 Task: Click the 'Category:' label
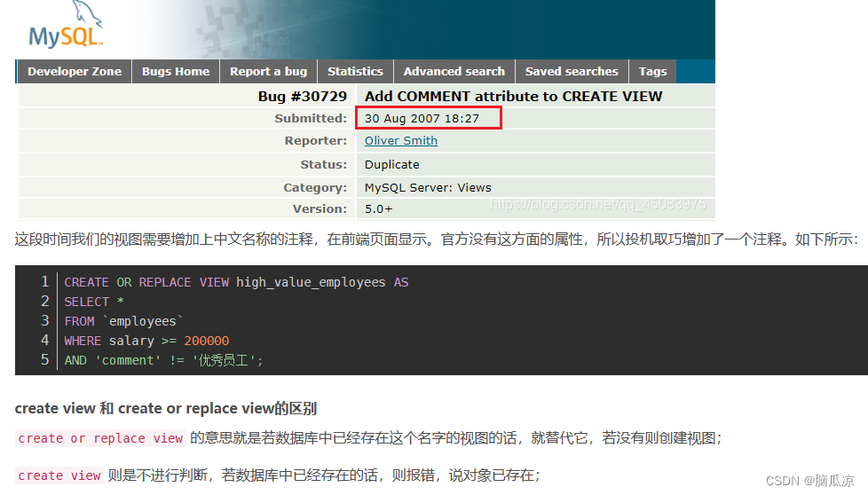315,187
